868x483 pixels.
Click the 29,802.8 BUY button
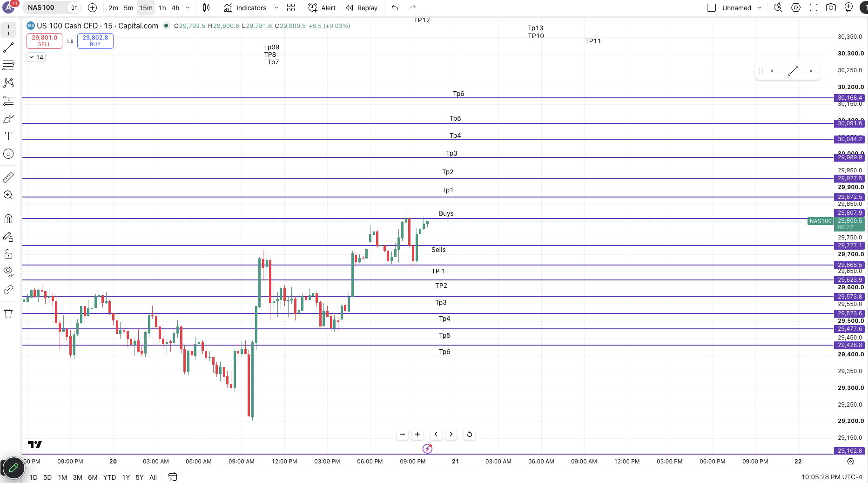click(x=95, y=41)
